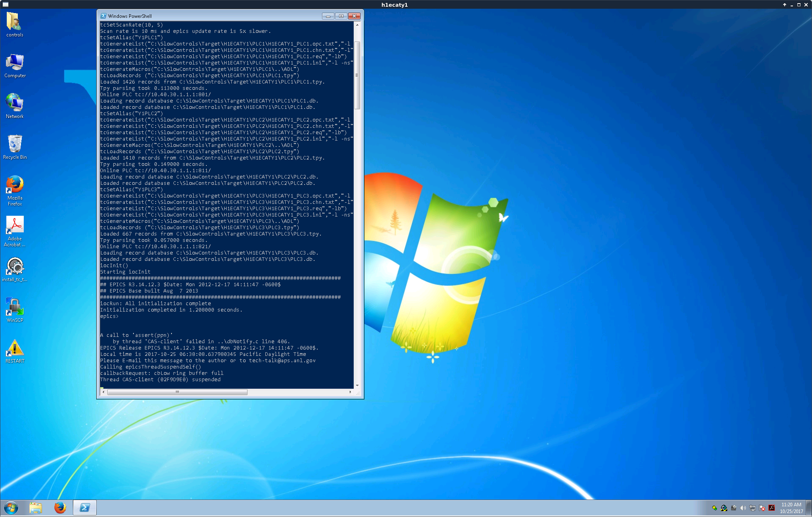Open the Action Center flag icon
Image resolution: width=812 pixels, height=517 pixels.
762,508
